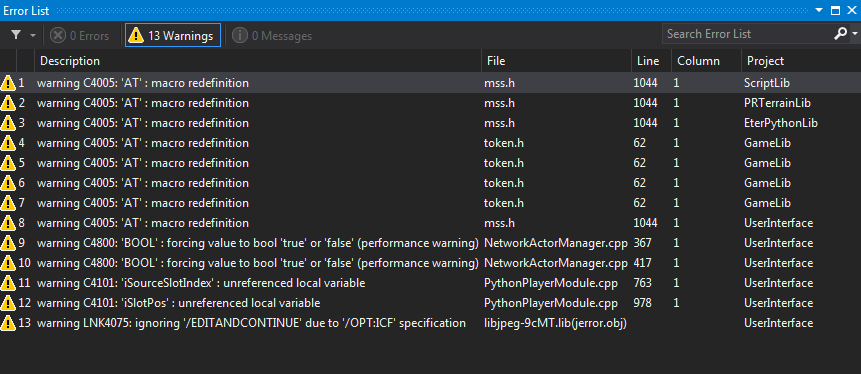This screenshot has width=861, height=374.
Task: Maximize the Error List panel
Action: coord(835,10)
